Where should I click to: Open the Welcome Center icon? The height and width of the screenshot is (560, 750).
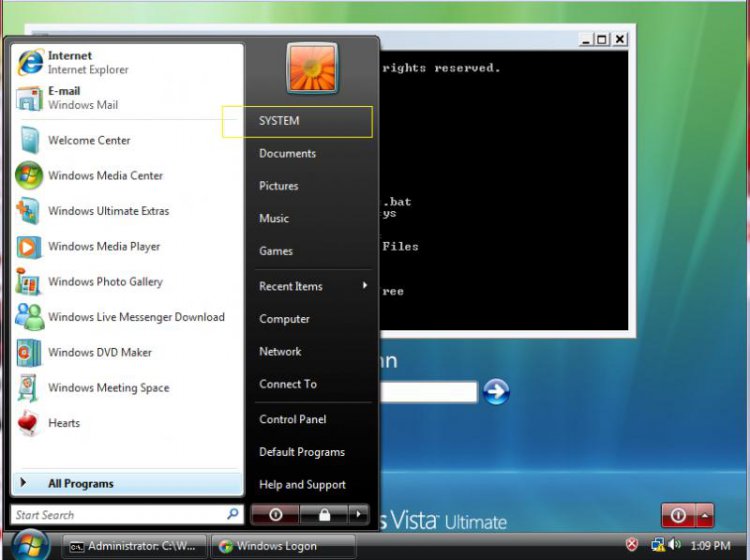click(30, 140)
